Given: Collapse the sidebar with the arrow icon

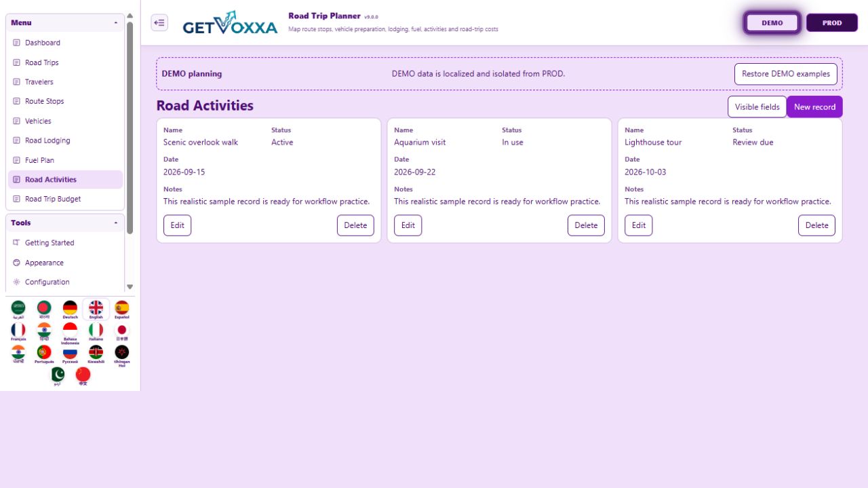Looking at the screenshot, I should pos(159,22).
